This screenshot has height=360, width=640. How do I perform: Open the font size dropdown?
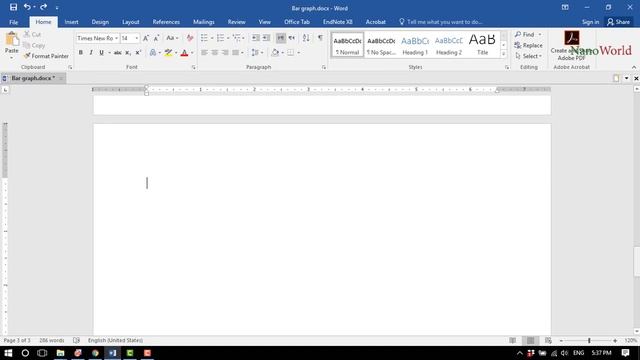click(136, 38)
